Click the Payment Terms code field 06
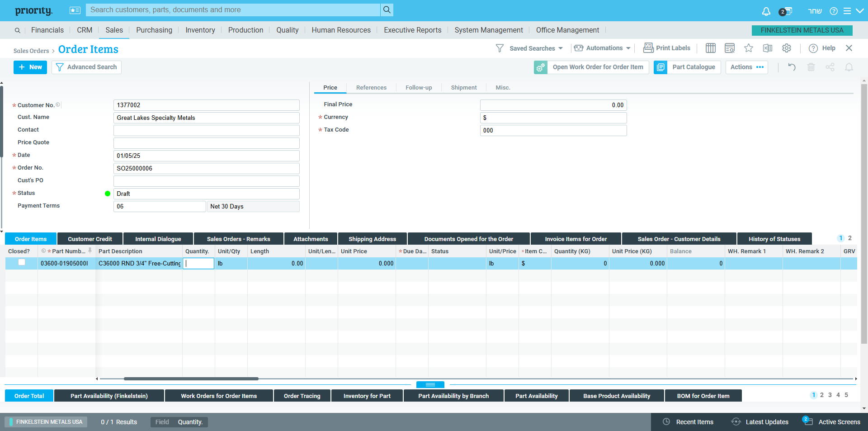This screenshot has height=431, width=868. 160,206
